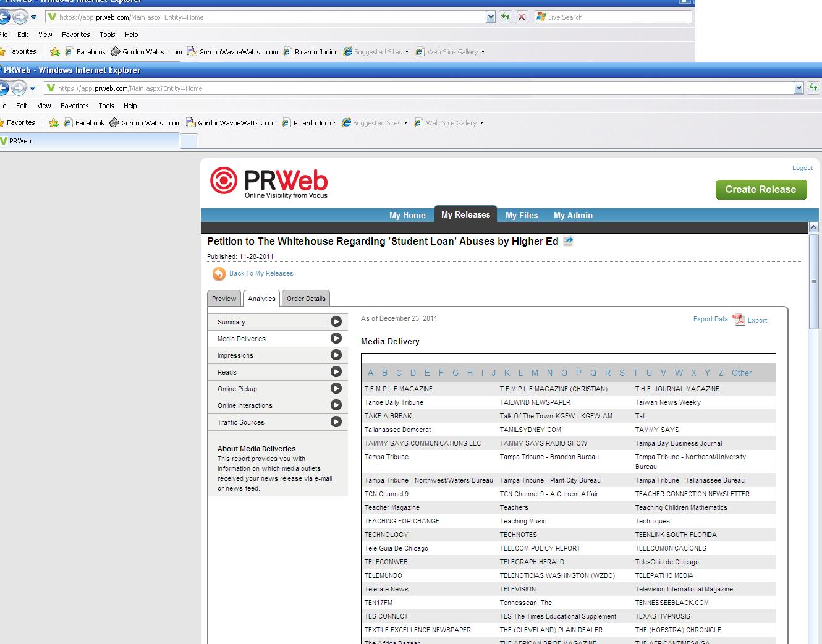Screen dimensions: 822x644
Task: Open GordonWayneWatts . com bookmark, front window
Action: click(232, 123)
